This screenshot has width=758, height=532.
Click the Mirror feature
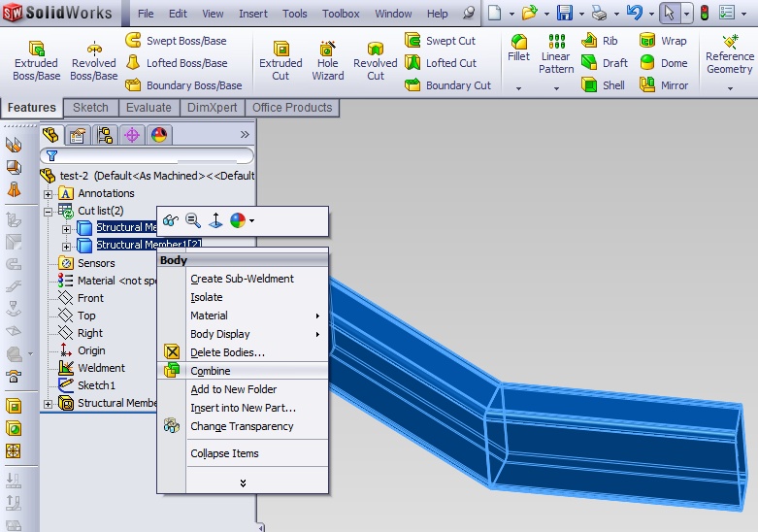664,85
